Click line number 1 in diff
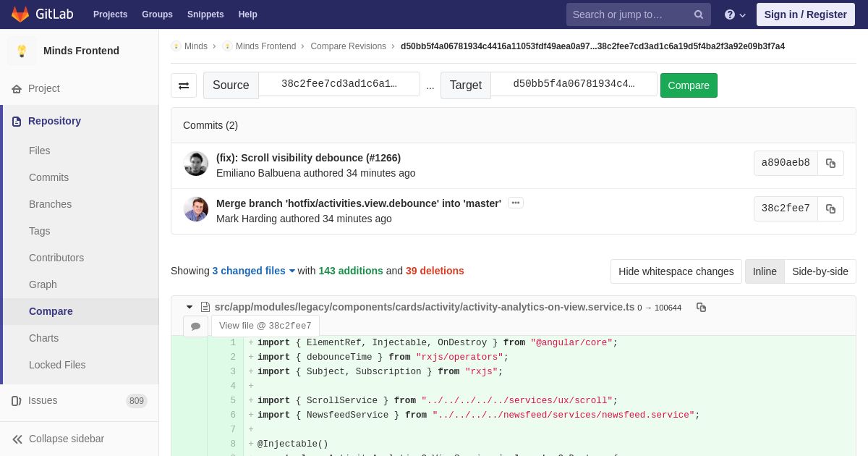 click(x=233, y=343)
